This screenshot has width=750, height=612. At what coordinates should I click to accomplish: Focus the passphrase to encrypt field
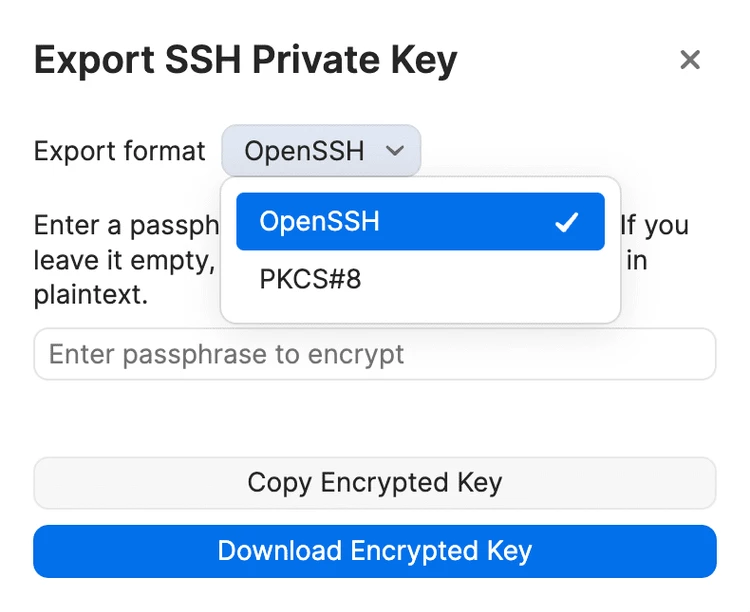(375, 354)
